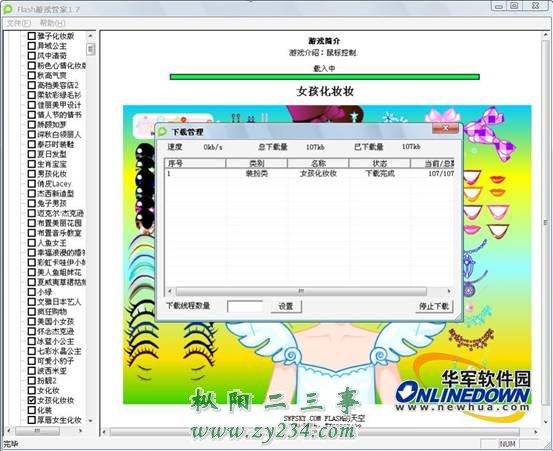Sort download list by 名称 column header
The width and height of the screenshot is (553, 451).
318,163
